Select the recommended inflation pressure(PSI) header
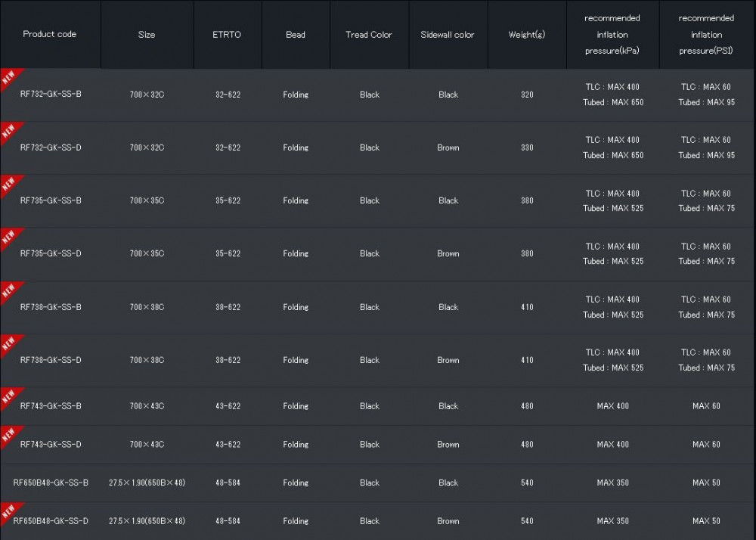Image resolution: width=756 pixels, height=540 pixels. tap(706, 35)
